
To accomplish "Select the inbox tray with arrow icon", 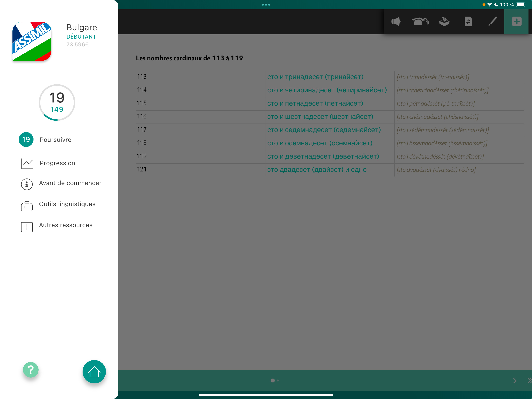I will (x=444, y=22).
